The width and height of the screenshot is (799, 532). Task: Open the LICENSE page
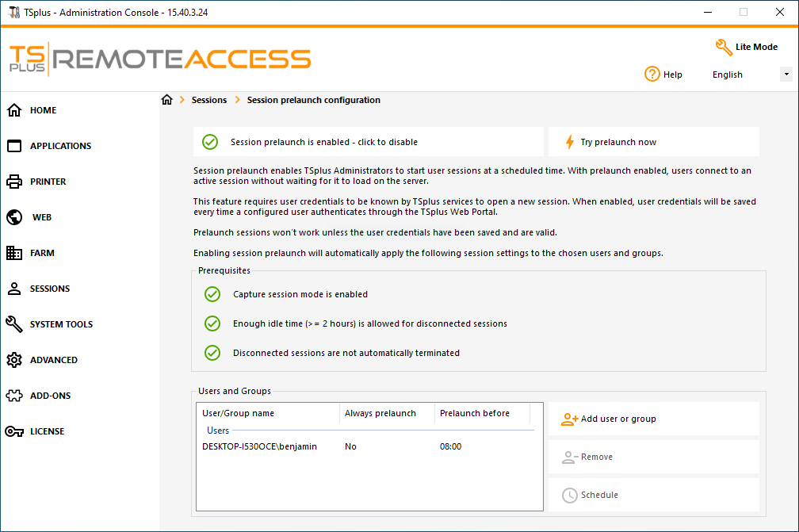click(x=44, y=431)
